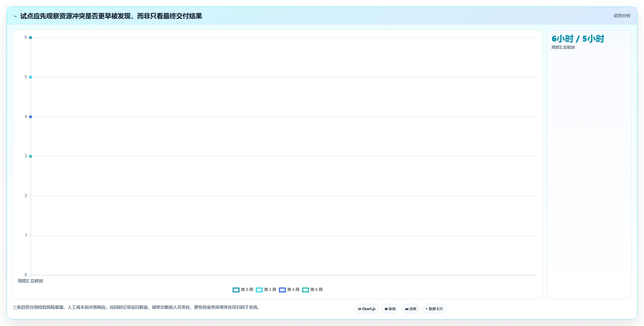Click the 6小时 / 5小时 metric value
This screenshot has height=326, width=644.
point(578,39)
